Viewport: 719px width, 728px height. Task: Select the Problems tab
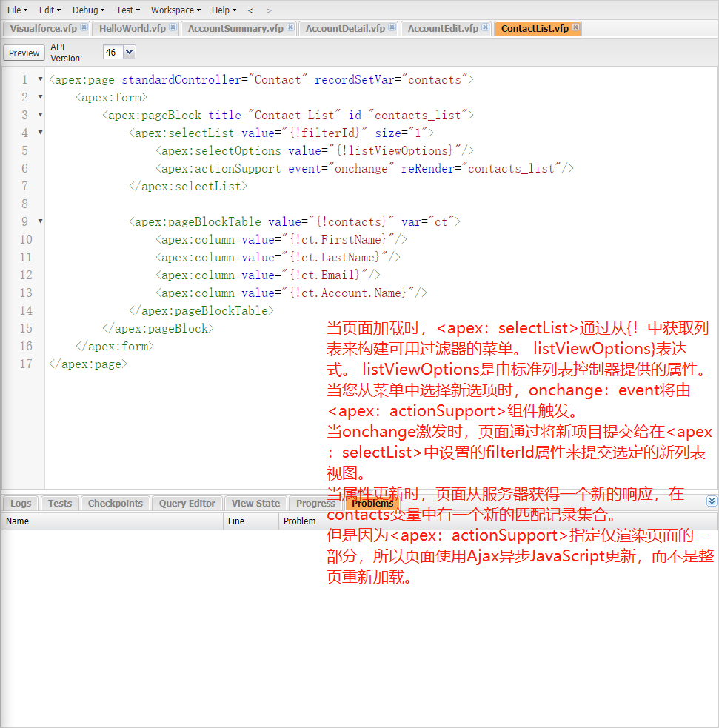[372, 504]
